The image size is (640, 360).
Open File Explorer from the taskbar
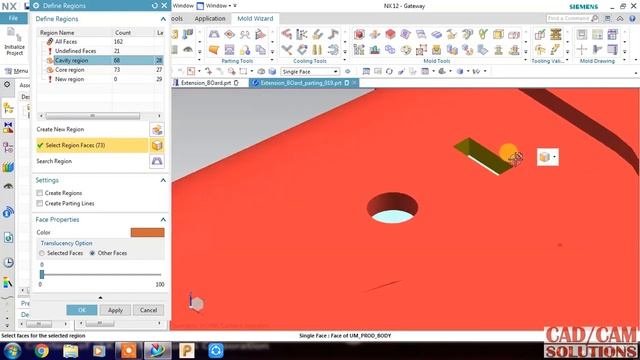[70, 351]
